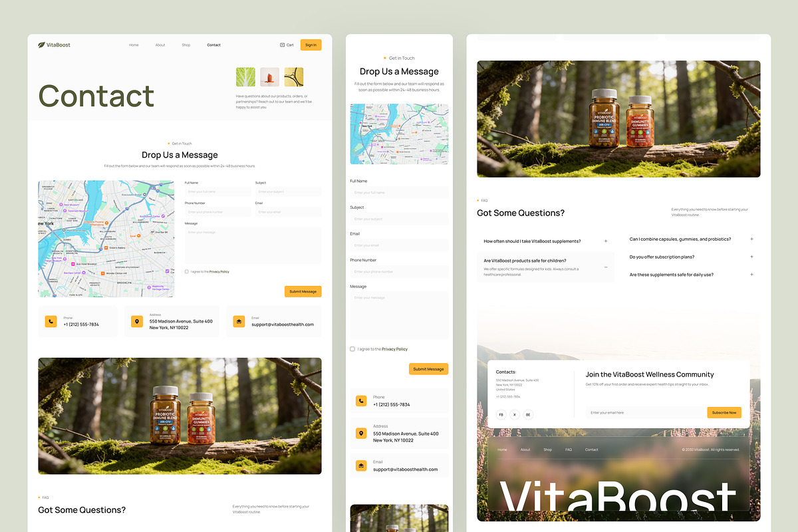The image size is (798, 532).
Task: Go to Home in top navigation
Action: 134,45
